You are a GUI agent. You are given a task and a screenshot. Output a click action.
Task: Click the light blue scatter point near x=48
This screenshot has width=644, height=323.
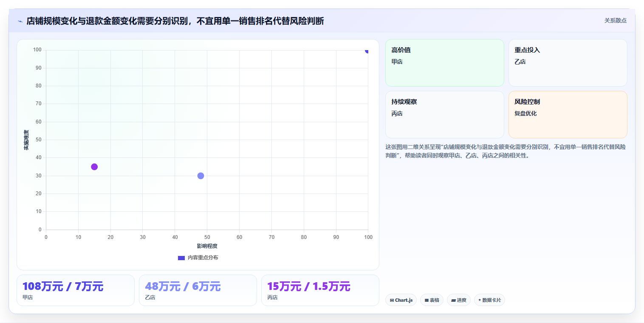pyautogui.click(x=201, y=176)
